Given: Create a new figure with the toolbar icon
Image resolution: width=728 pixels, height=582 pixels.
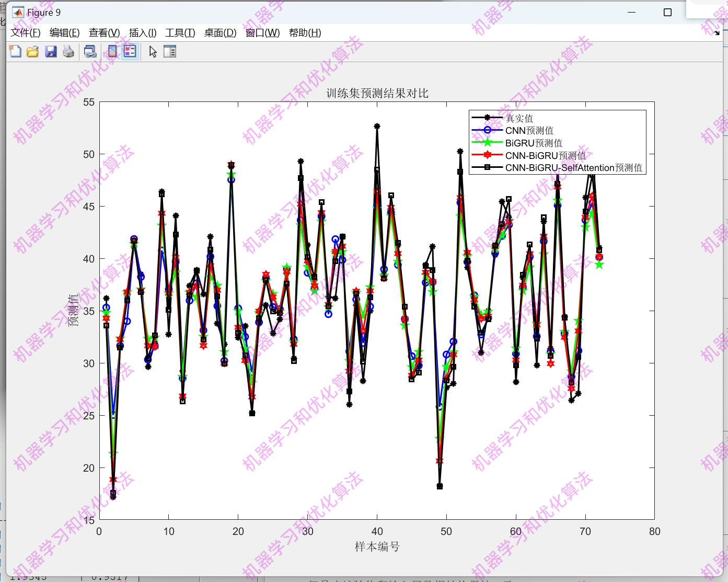Looking at the screenshot, I should click(15, 51).
